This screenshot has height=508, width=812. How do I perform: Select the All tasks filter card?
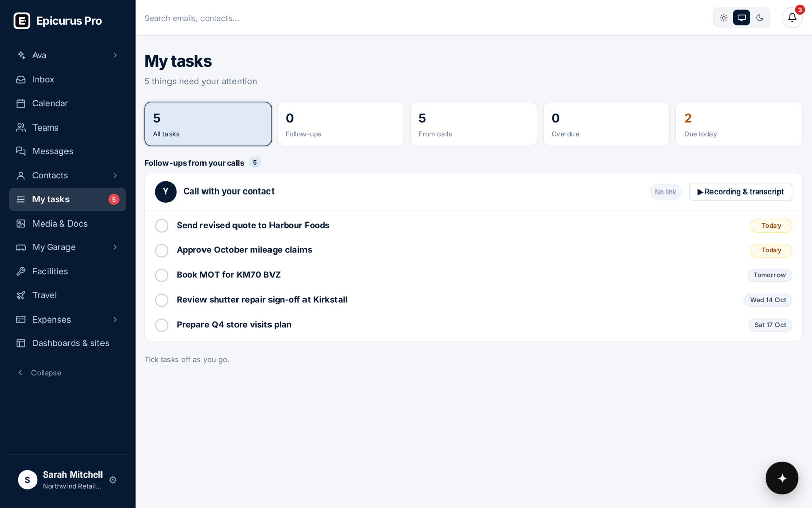point(208,124)
